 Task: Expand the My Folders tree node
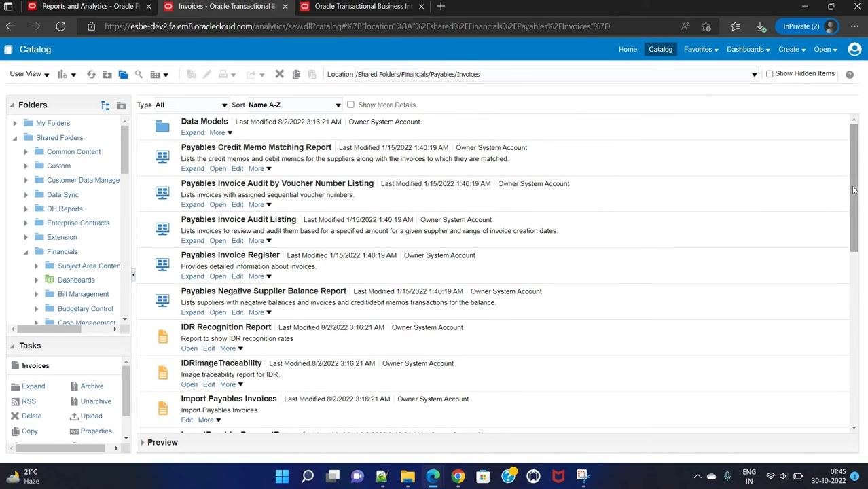(15, 123)
